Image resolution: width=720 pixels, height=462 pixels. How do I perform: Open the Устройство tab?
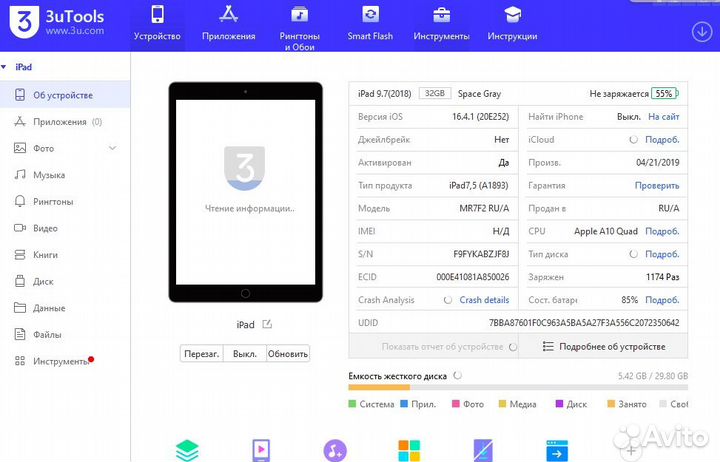coord(157,23)
